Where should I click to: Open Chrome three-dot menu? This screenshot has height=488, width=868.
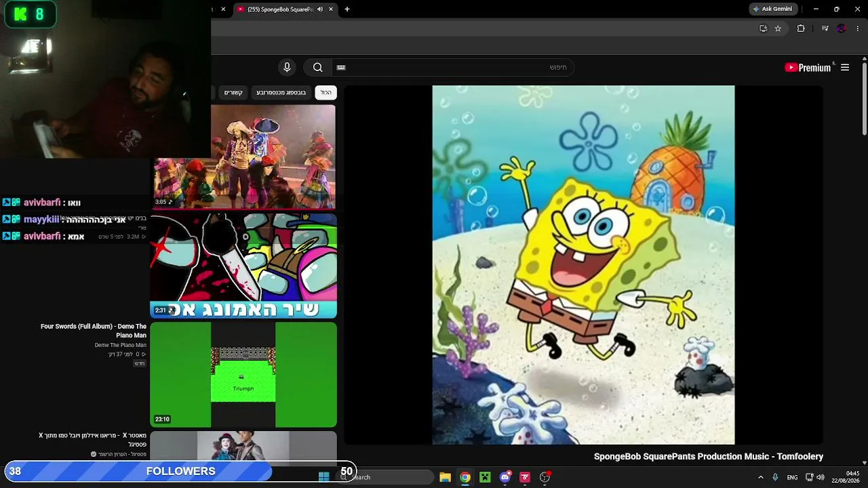click(858, 28)
